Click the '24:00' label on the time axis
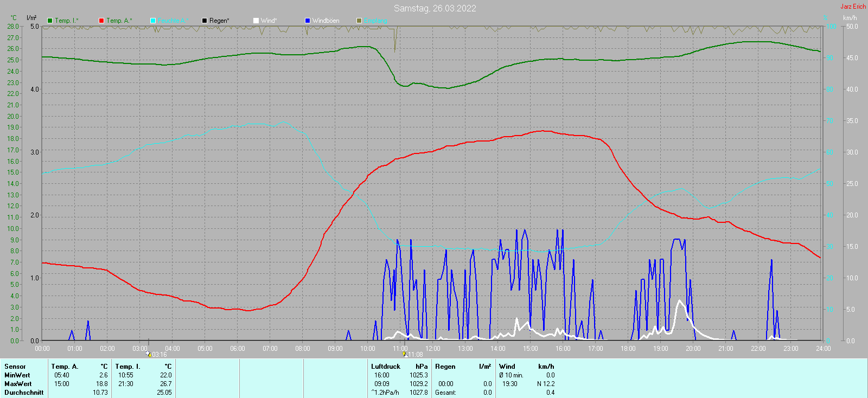Viewport: 868px width, 398px height. (824, 349)
